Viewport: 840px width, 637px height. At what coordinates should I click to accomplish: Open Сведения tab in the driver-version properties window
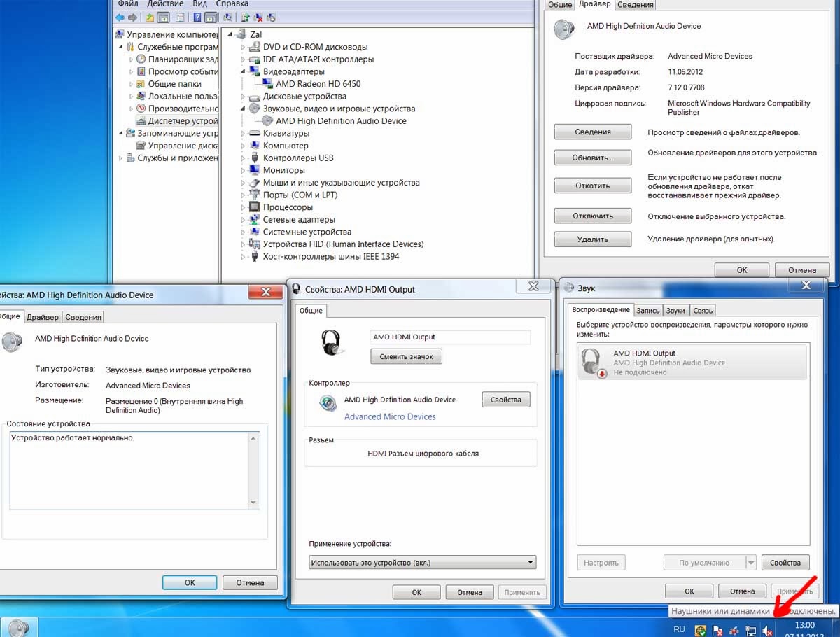(635, 5)
